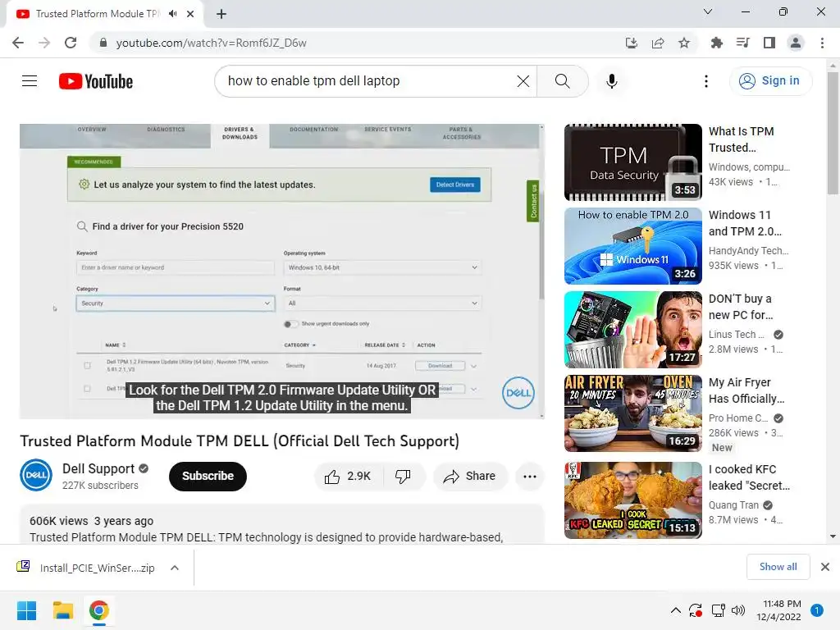Go to the YouTube home logo

click(96, 81)
